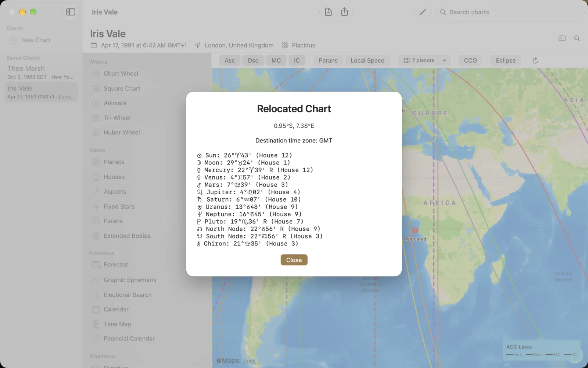Click the Time Map icon
588x368 pixels.
pyautogui.click(x=96, y=324)
